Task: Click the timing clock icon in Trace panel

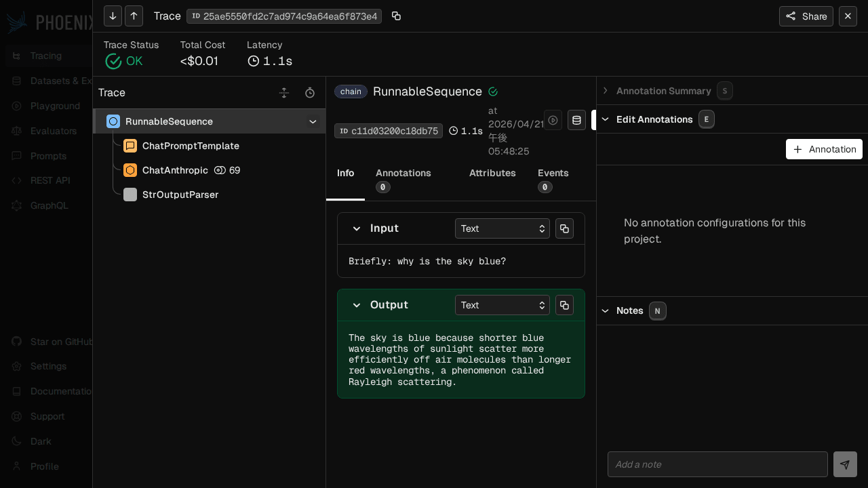Action: point(310,93)
